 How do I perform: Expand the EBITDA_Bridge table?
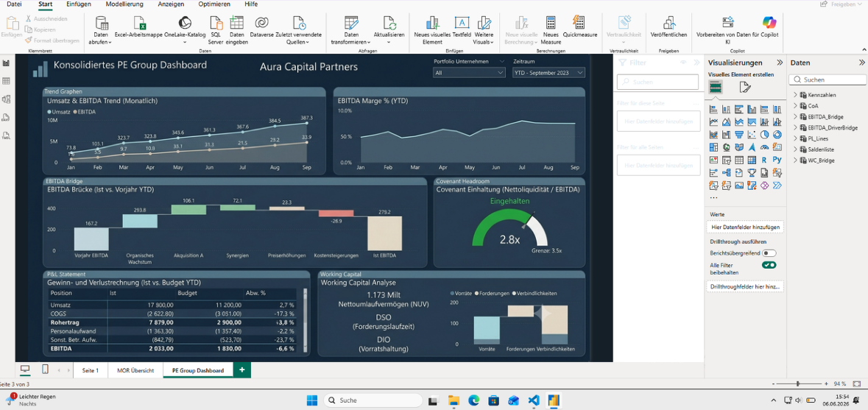[797, 117]
